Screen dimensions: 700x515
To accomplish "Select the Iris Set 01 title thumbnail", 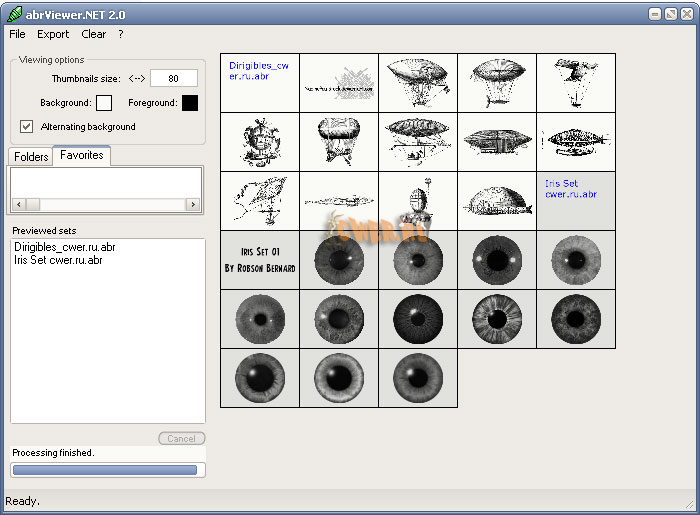I will (260, 260).
